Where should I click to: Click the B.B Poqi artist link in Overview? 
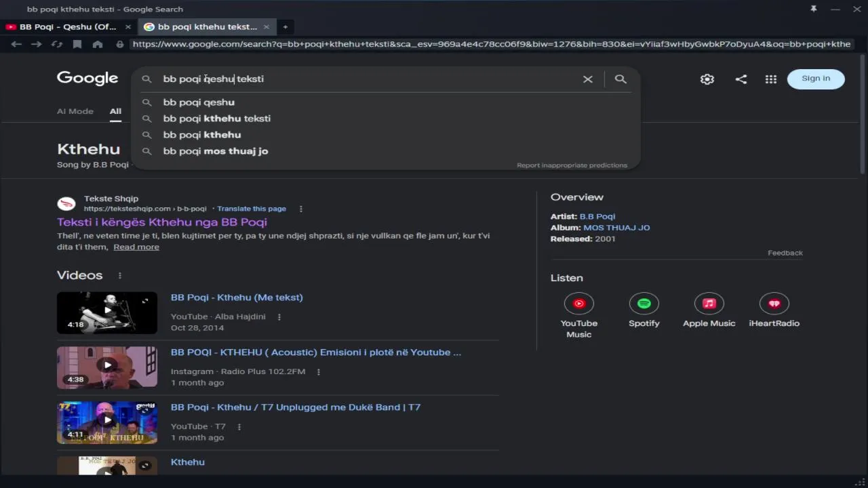(597, 216)
